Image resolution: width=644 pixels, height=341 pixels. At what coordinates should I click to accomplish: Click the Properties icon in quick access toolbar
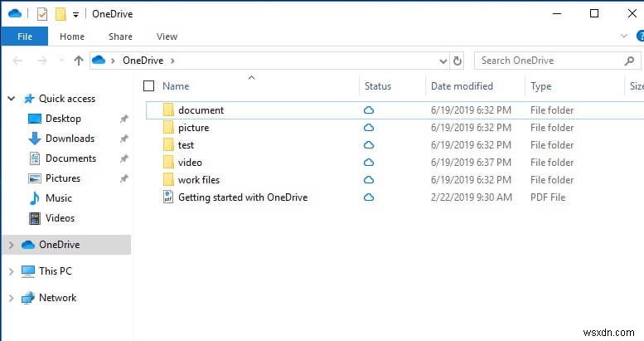(42, 14)
